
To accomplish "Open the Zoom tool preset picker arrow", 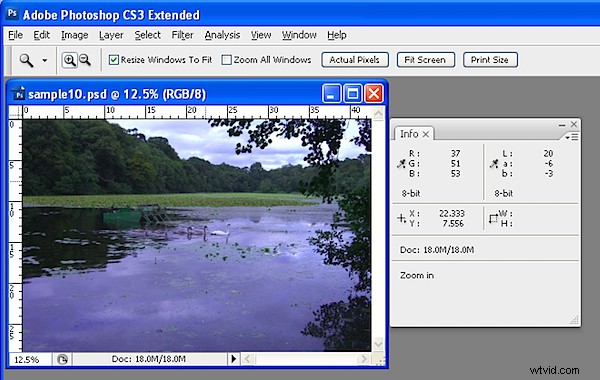I will (45, 60).
